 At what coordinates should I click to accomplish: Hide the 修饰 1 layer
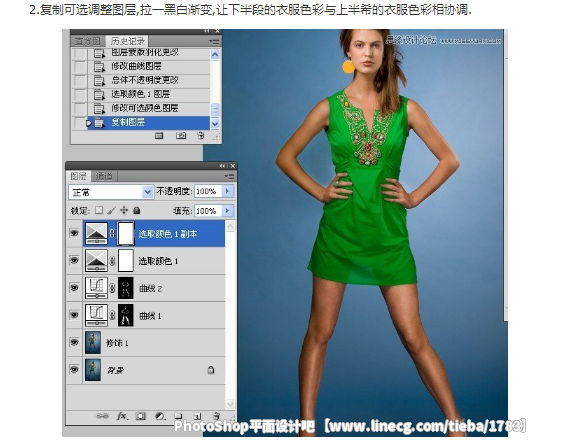coord(74,342)
